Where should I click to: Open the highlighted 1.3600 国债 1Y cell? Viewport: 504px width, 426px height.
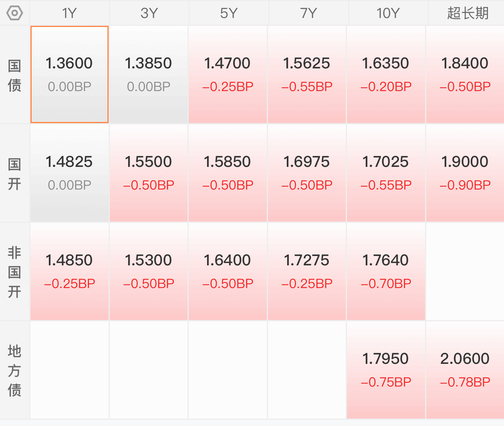pos(70,75)
